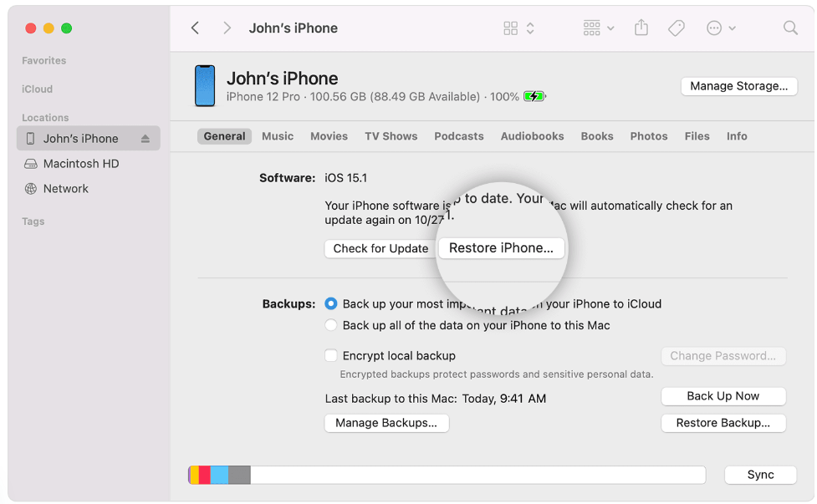817x504 pixels.
Task: Click the light blue storage bar segment
Action: [219, 475]
